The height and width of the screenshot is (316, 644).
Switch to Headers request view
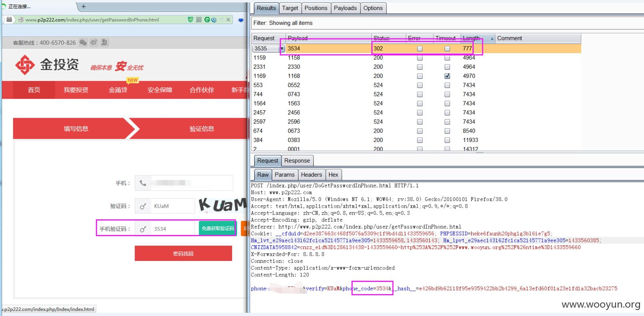pyautogui.click(x=311, y=175)
